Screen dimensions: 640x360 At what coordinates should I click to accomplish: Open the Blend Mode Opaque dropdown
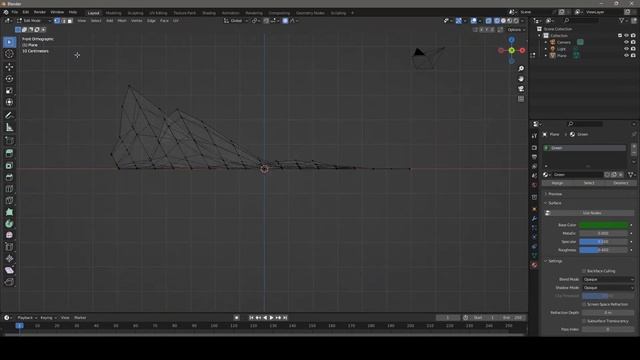point(608,280)
